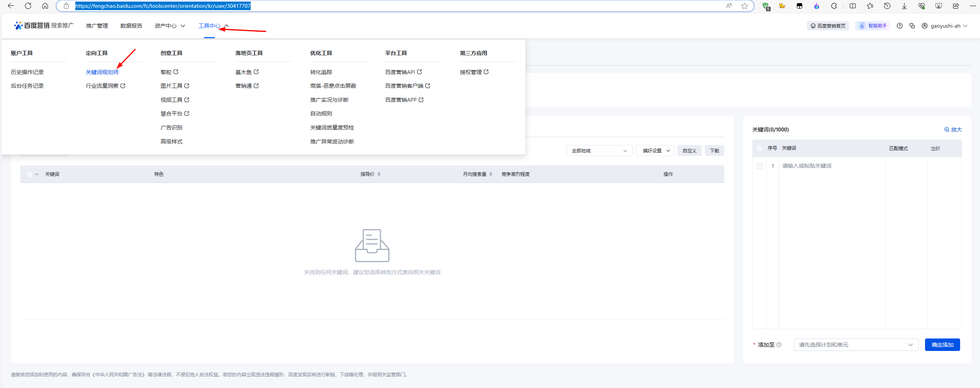Open the 偏好设置 dropdown
The height and width of the screenshot is (388, 980).
click(655, 151)
